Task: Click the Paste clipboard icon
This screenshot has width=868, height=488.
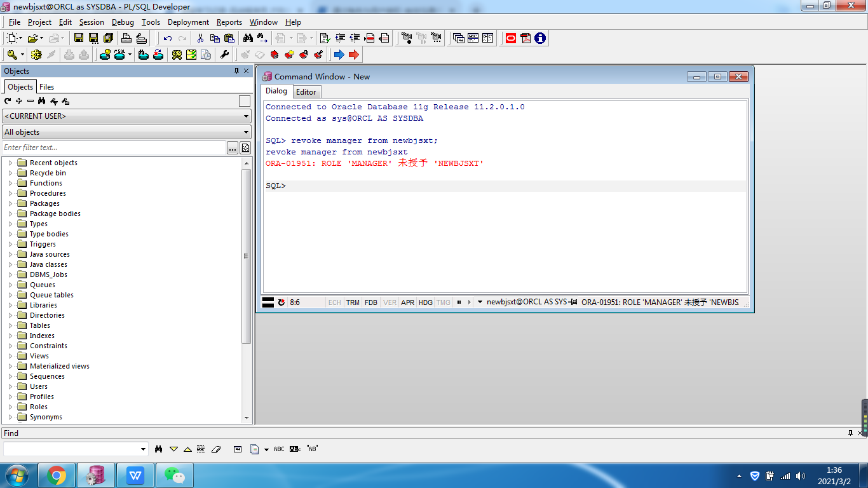Action: tap(229, 38)
